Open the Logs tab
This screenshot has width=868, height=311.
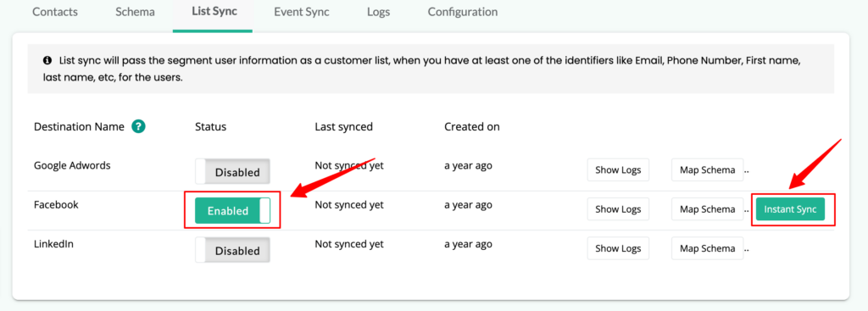(x=379, y=12)
